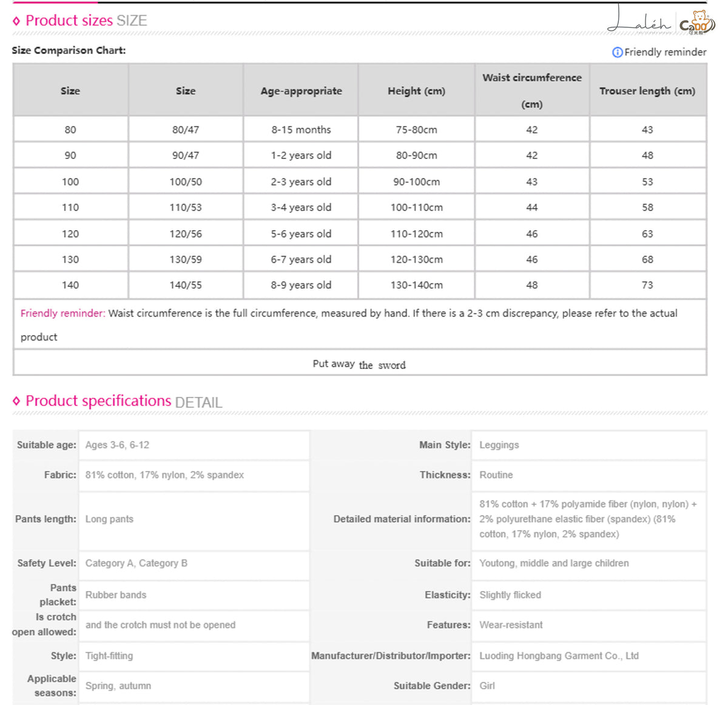The width and height of the screenshot is (728, 705).
Task: Click trouser length value '63'
Action: coord(647,234)
